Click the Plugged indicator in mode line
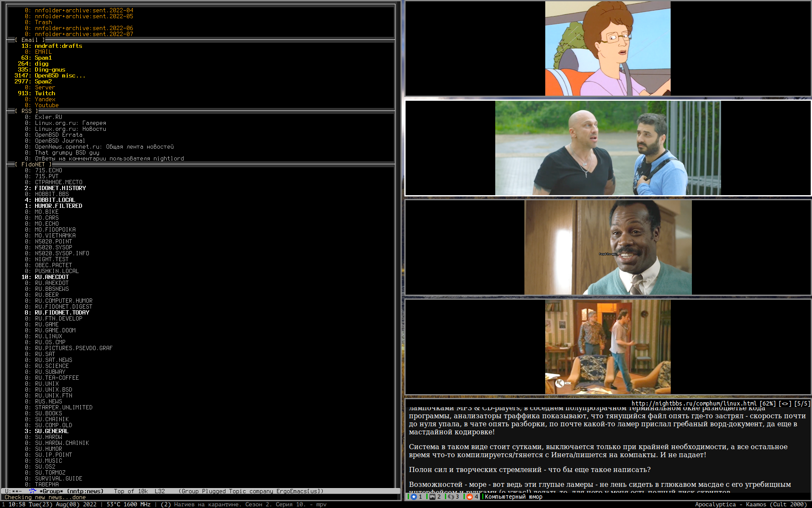The image size is (812, 508). [214, 491]
